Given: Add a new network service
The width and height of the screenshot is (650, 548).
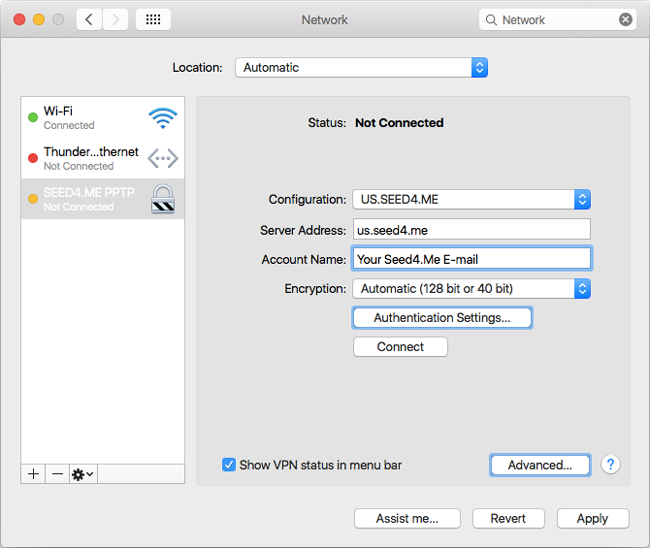Looking at the screenshot, I should (x=33, y=474).
